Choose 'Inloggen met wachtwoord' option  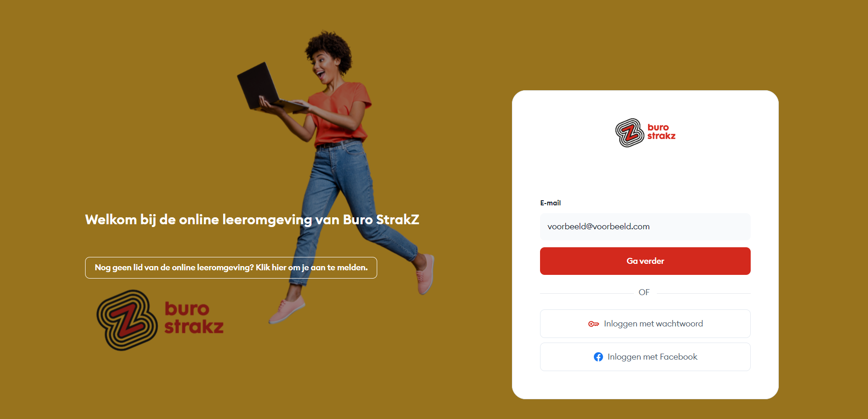645,324
